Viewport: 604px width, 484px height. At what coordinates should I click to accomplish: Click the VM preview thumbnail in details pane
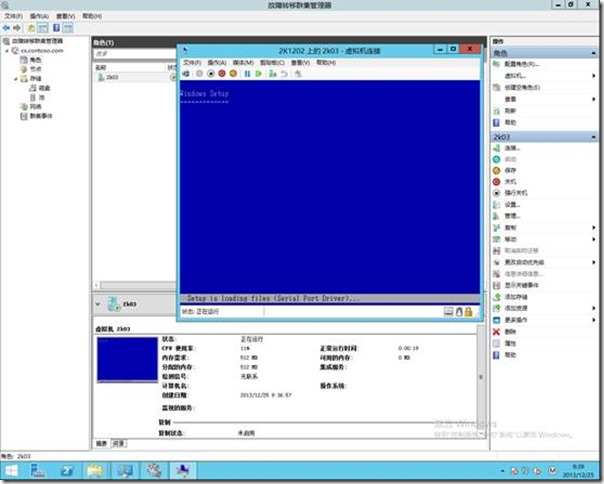[127, 360]
